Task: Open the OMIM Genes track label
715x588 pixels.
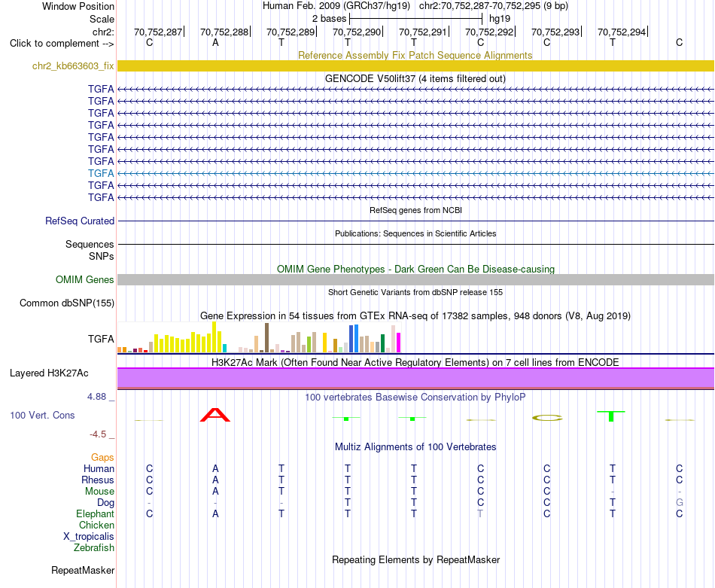Action: tap(85, 279)
